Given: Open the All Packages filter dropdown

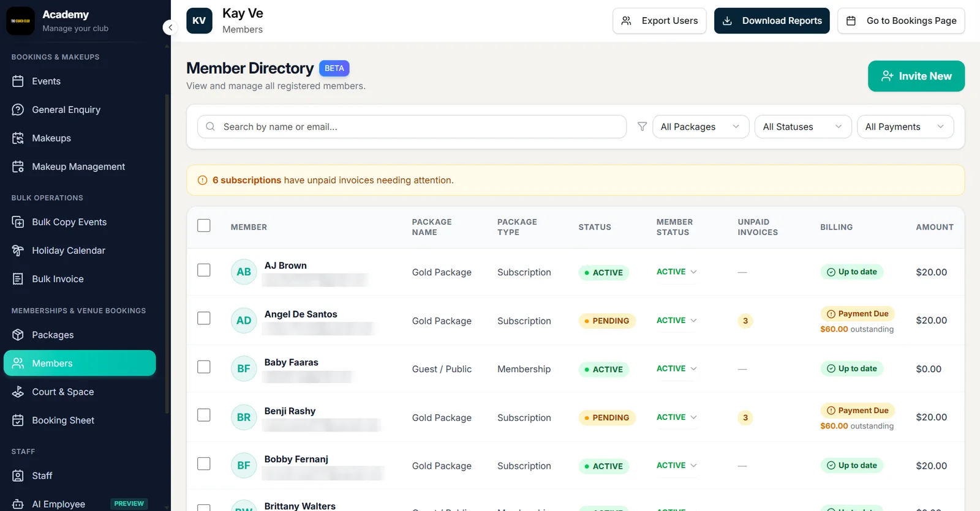Looking at the screenshot, I should 701,127.
